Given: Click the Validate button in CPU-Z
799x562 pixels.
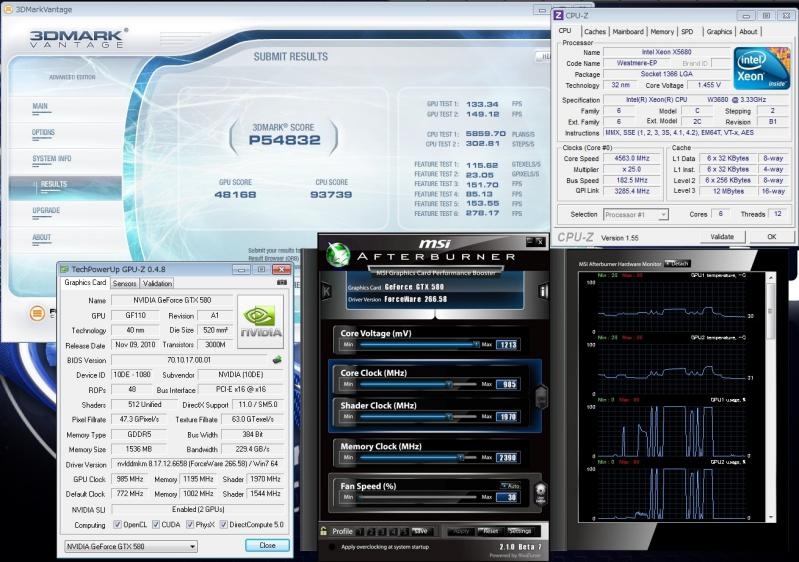Looking at the screenshot, I should [x=722, y=236].
